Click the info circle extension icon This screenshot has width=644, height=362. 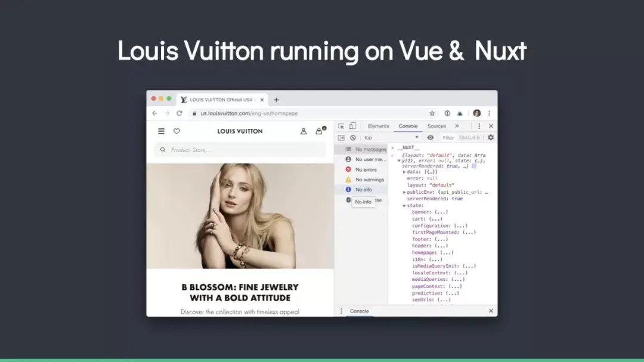coord(447,113)
